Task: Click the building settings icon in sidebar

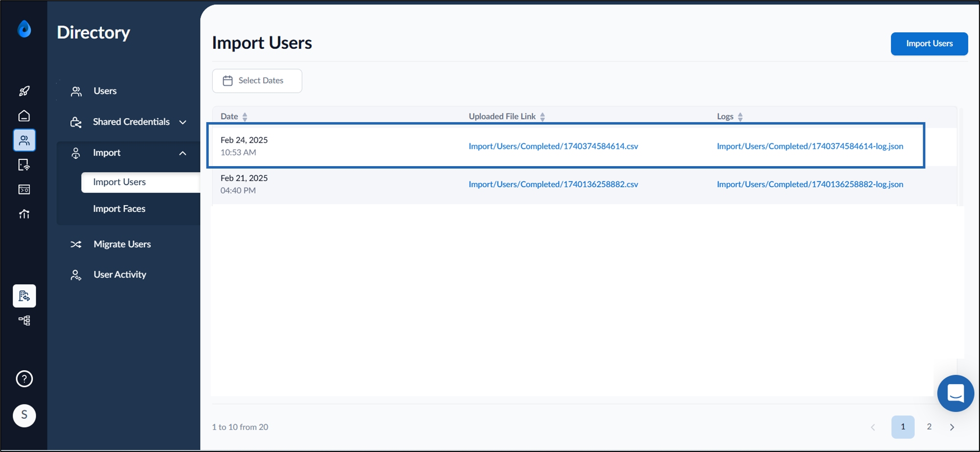Action: 24,296
